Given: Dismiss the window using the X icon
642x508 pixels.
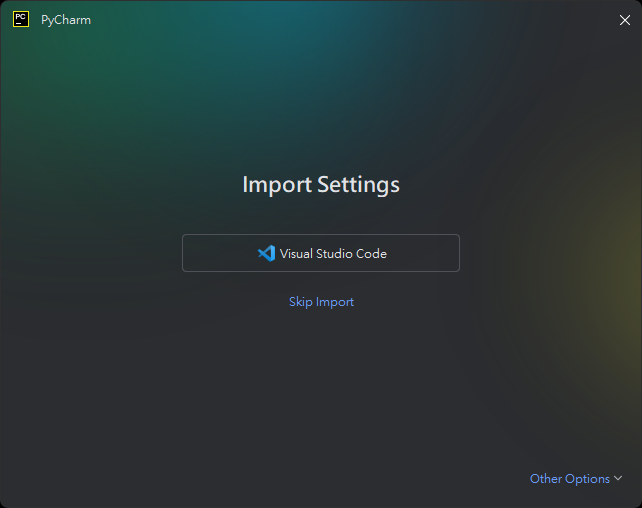Looking at the screenshot, I should (624, 20).
